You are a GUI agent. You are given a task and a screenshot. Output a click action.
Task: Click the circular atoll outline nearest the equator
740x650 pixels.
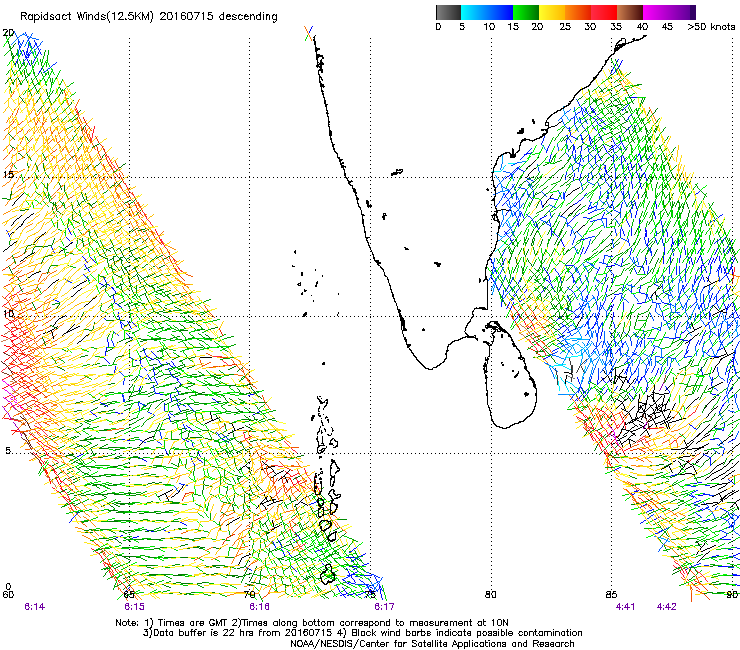pyautogui.click(x=327, y=574)
